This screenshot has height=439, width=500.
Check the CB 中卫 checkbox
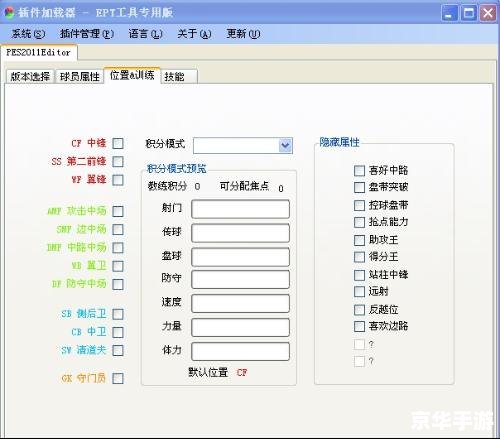118,332
